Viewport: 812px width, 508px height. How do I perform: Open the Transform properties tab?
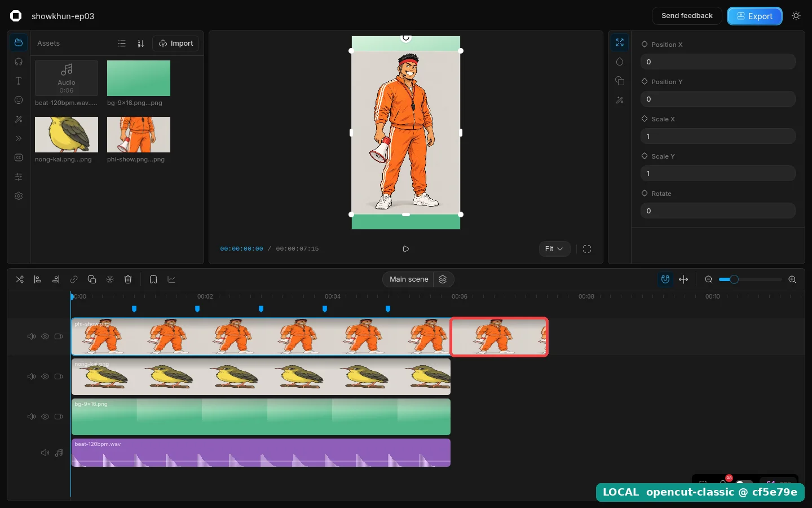click(620, 43)
